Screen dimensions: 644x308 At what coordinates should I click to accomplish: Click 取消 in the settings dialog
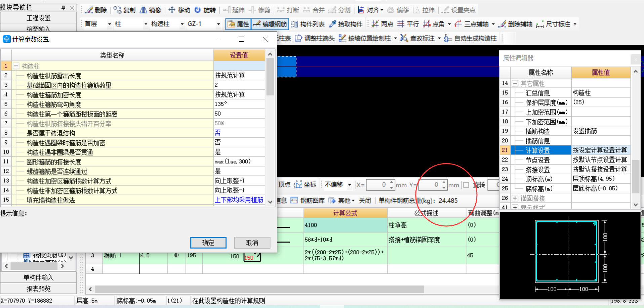click(252, 243)
